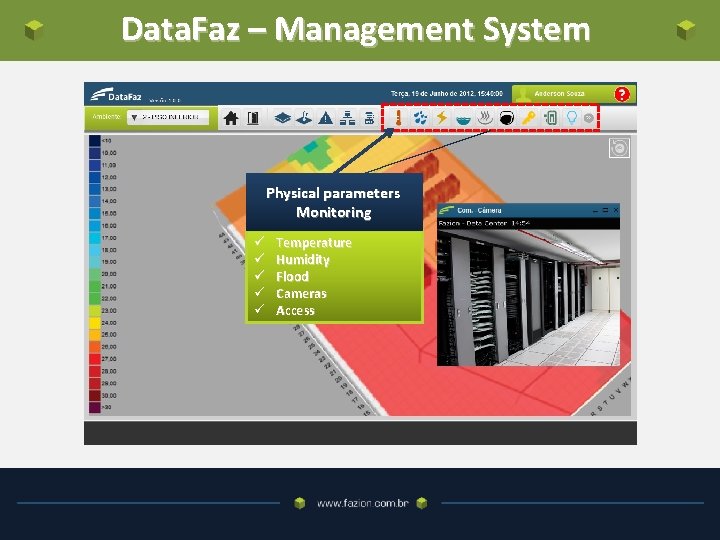Select the 27.00 red legend swatch

[x=95, y=359]
